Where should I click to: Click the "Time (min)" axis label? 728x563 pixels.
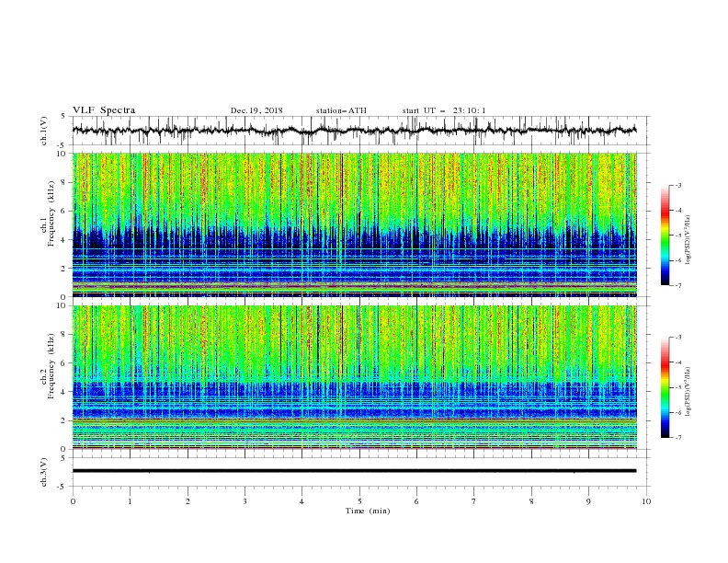tap(368, 511)
